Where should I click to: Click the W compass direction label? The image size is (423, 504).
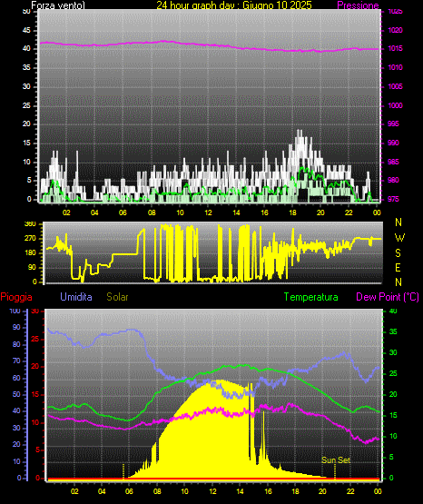(x=399, y=238)
